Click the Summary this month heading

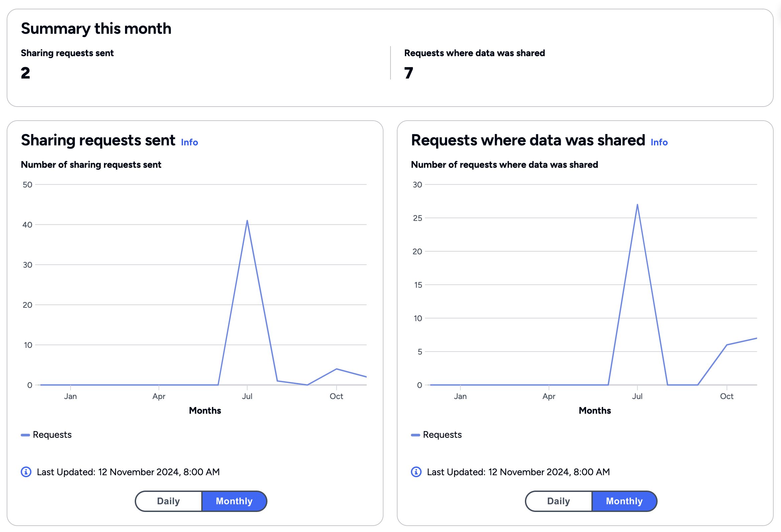[x=96, y=28]
